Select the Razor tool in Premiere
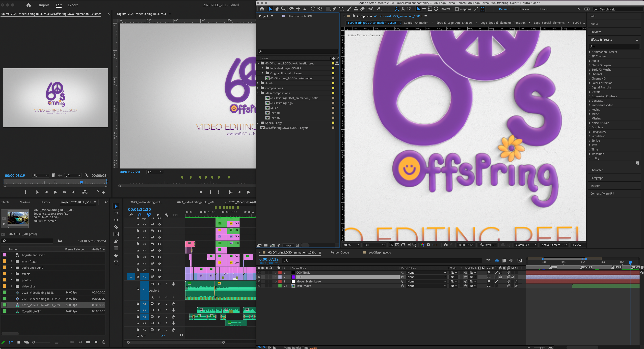 pyautogui.click(x=116, y=227)
